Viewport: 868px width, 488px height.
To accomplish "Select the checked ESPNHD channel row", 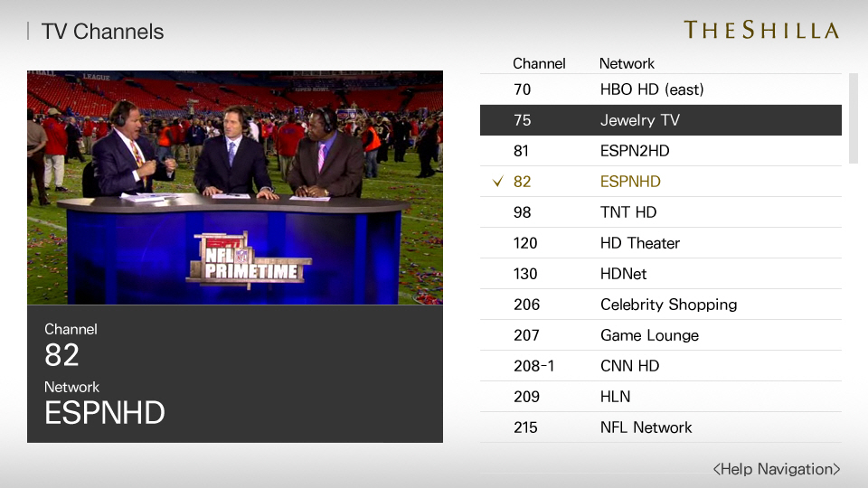I will pyautogui.click(x=660, y=182).
